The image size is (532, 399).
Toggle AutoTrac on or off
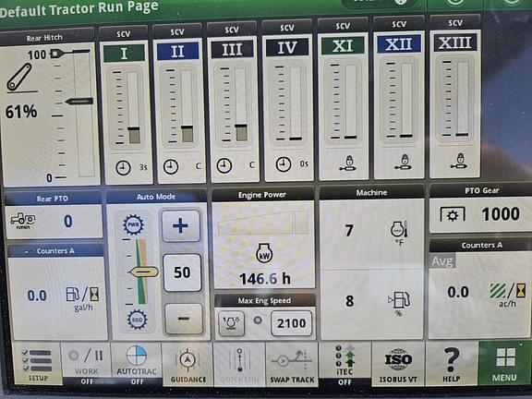point(137,364)
